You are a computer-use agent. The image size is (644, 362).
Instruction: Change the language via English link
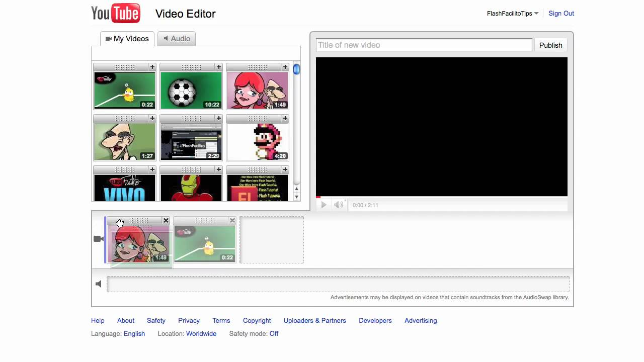[x=134, y=333]
